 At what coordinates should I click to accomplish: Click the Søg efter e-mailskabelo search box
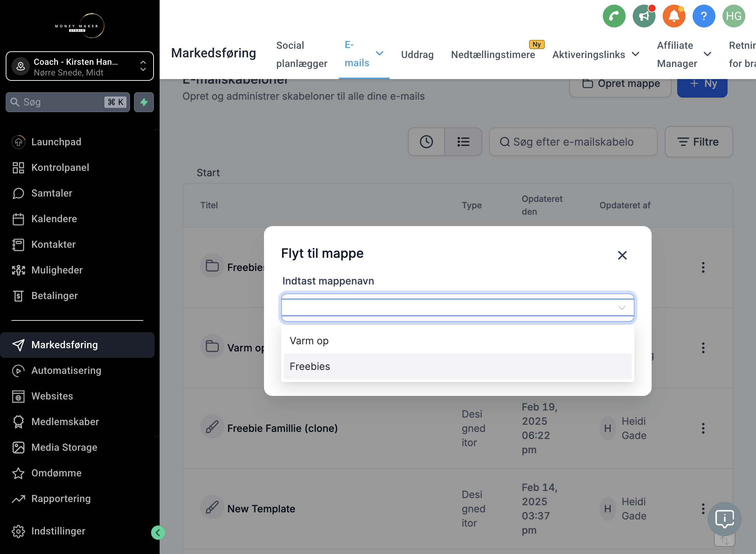(573, 142)
